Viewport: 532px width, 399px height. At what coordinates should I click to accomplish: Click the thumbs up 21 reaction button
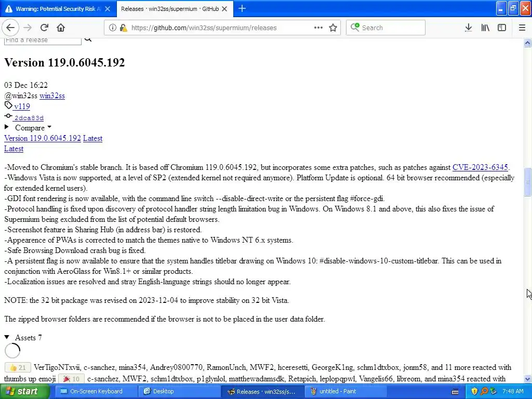18,367
